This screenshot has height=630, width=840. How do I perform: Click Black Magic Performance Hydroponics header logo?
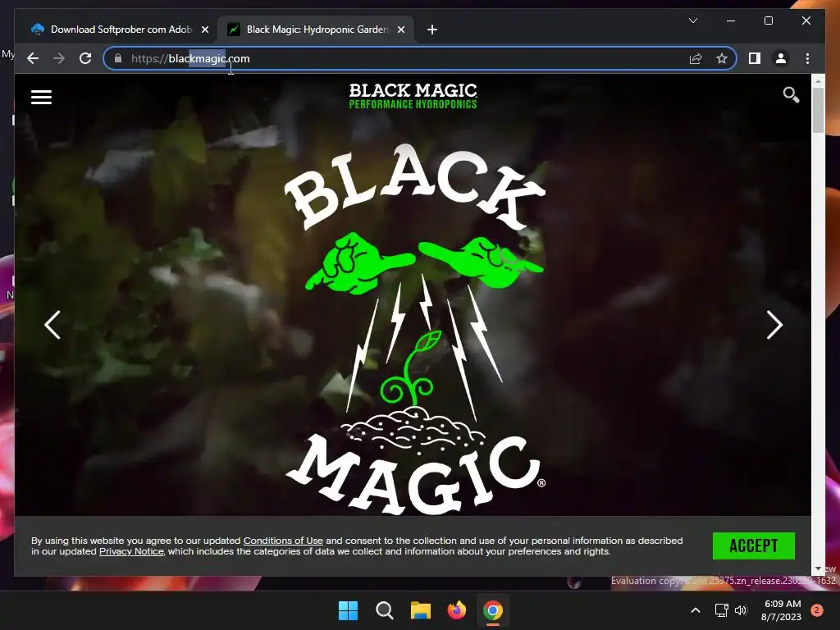[413, 96]
